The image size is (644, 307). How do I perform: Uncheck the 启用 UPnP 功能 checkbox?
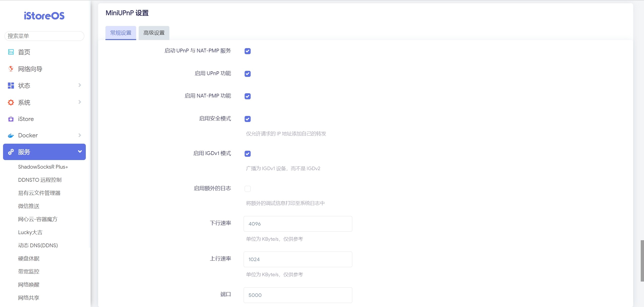247,74
